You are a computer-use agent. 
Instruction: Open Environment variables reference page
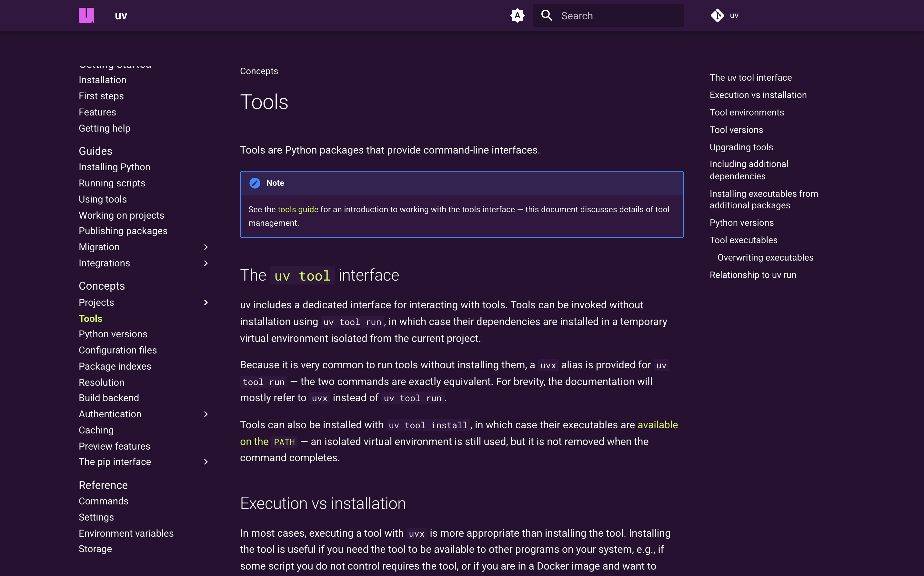(126, 533)
